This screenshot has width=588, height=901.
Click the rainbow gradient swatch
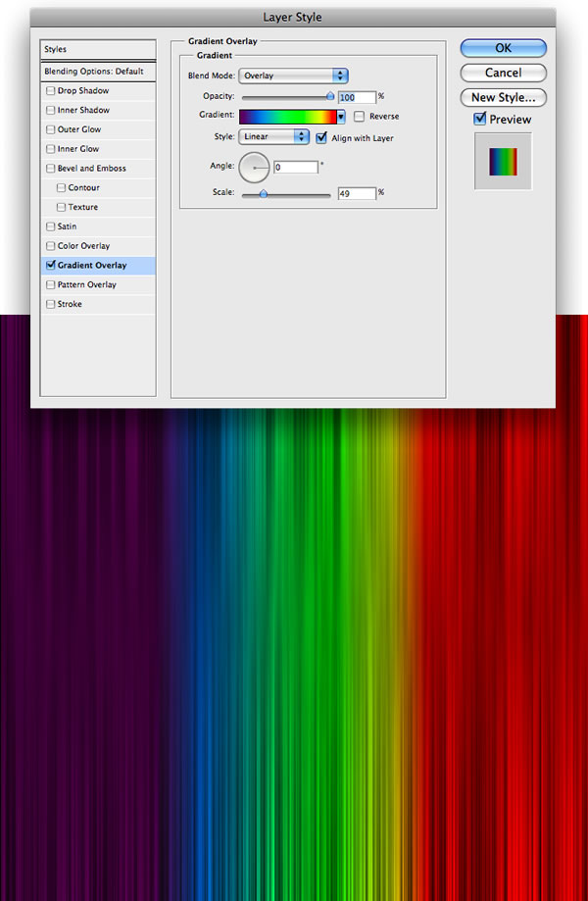pos(288,117)
